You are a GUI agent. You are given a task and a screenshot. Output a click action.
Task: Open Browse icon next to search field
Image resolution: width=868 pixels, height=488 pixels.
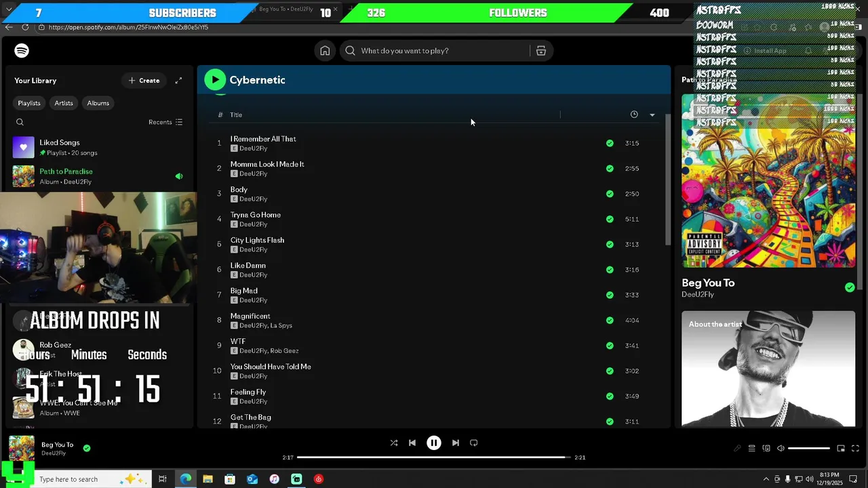541,51
